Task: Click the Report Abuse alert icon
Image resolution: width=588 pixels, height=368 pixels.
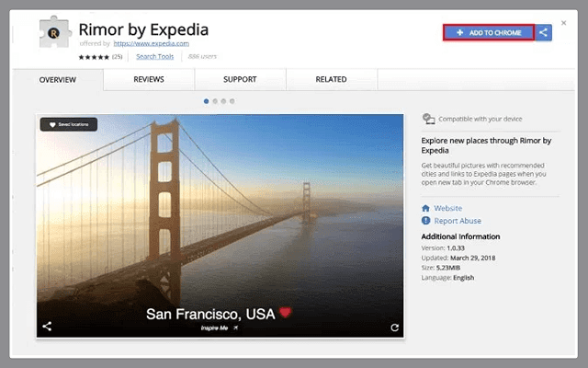Action: tap(425, 221)
